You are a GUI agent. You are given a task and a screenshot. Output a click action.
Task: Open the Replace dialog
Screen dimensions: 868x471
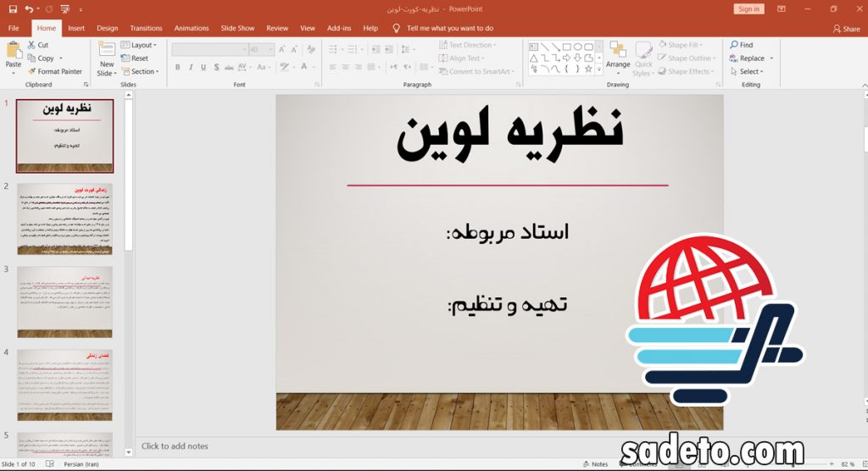click(x=747, y=58)
